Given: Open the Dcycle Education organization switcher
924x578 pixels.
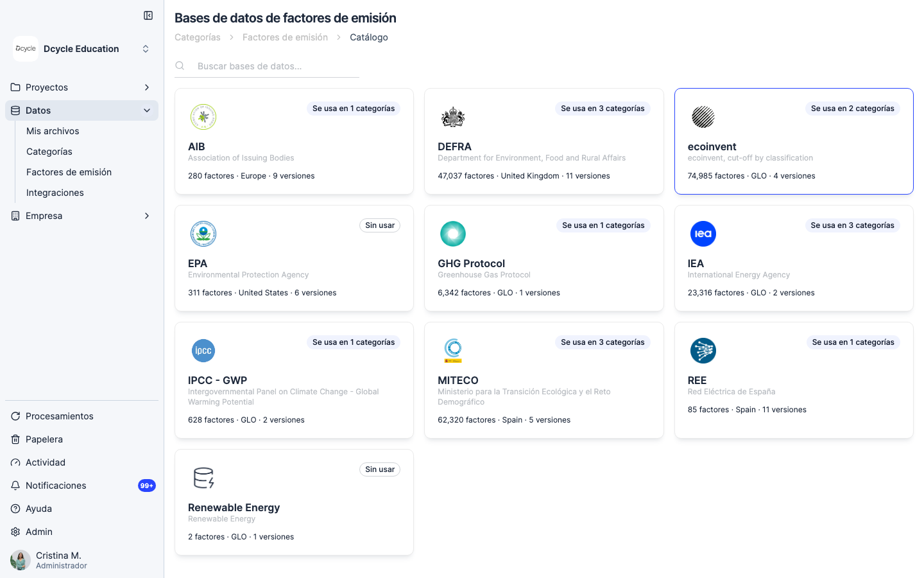Looking at the screenshot, I should coord(82,49).
